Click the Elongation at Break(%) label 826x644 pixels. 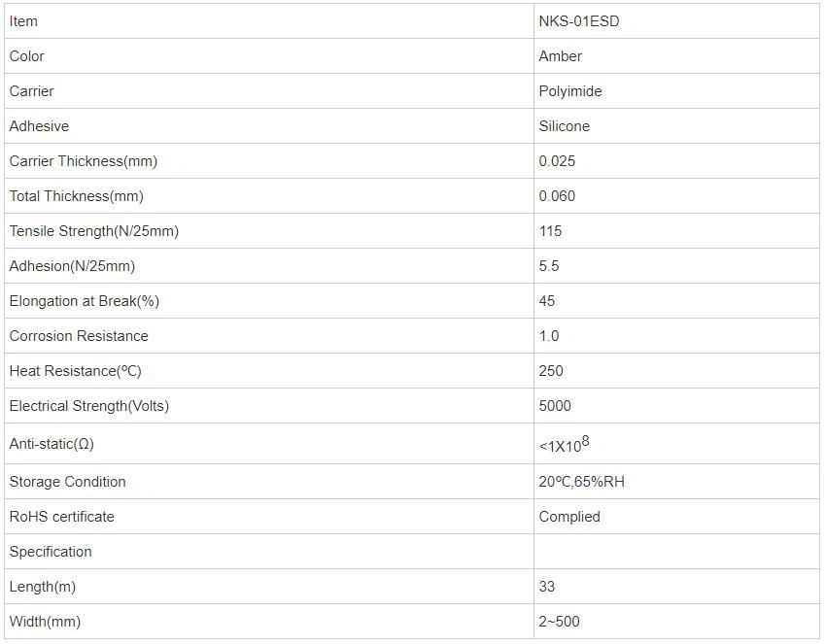(84, 301)
